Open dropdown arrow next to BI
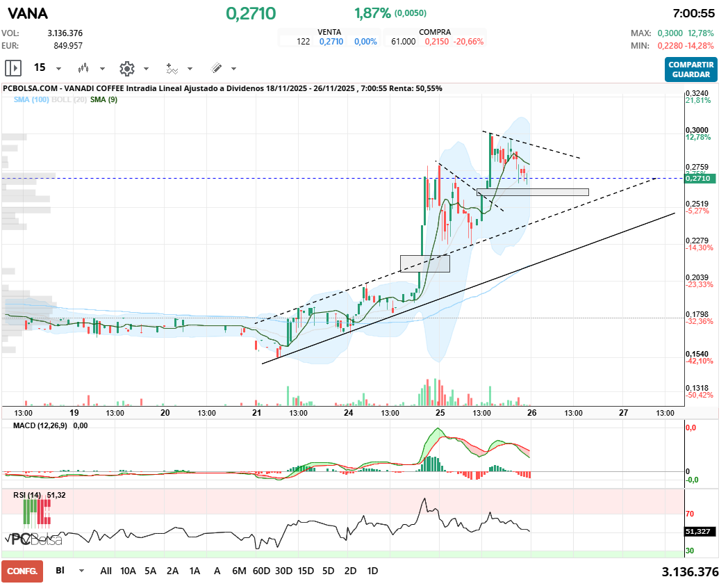 click(82, 571)
